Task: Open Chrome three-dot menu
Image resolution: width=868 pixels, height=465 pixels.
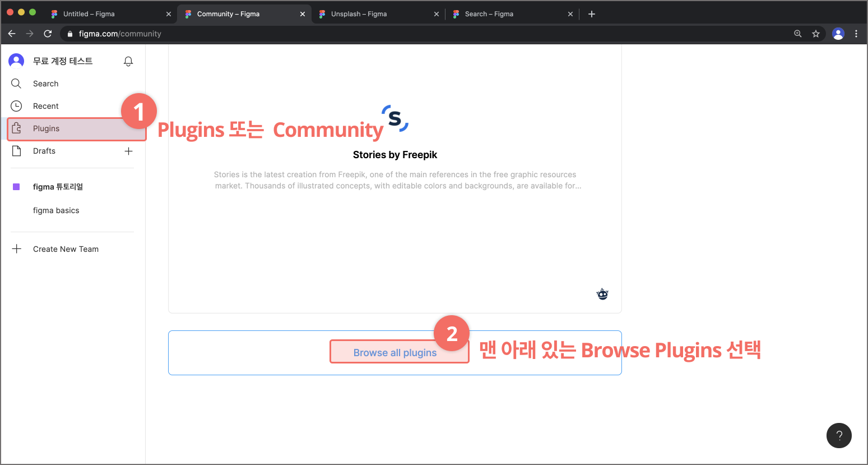Action: [856, 34]
